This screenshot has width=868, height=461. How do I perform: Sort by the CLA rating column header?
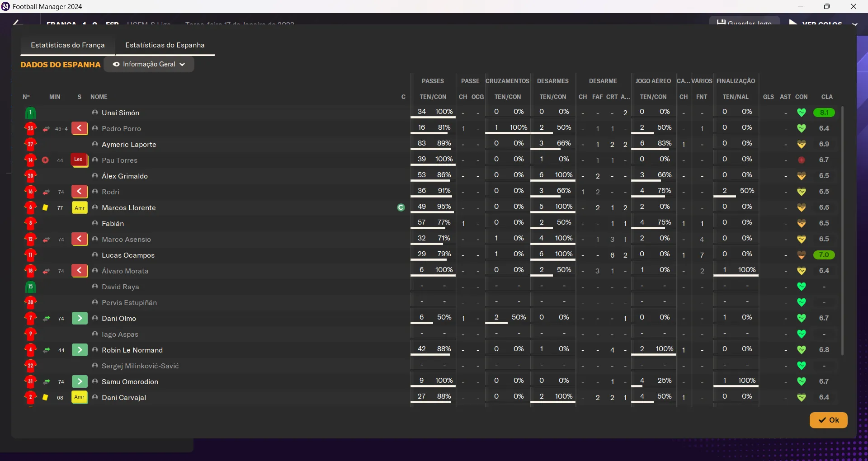click(x=827, y=97)
